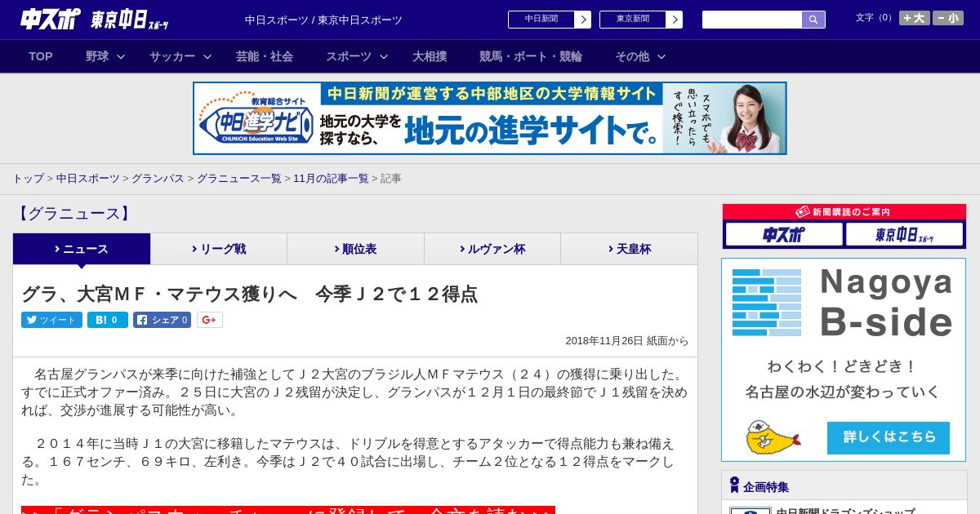Click the fried shrimp mascot icon
Image resolution: width=980 pixels, height=514 pixels.
point(772,438)
